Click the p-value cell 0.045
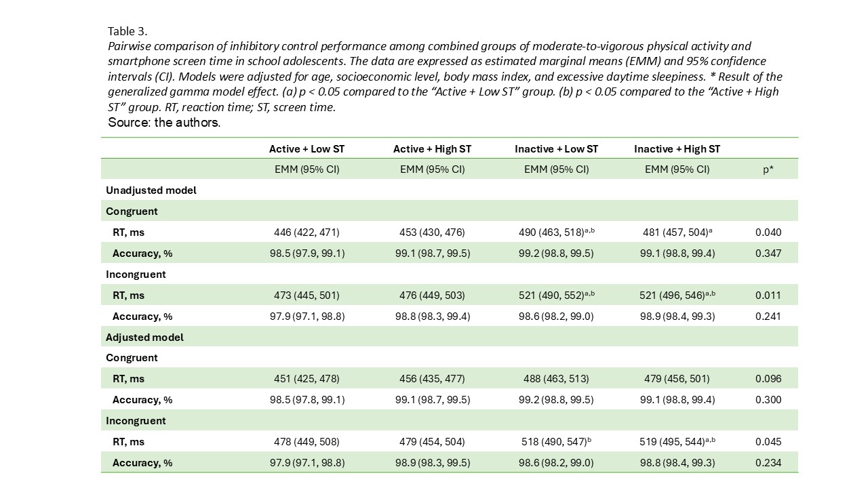 coord(768,442)
